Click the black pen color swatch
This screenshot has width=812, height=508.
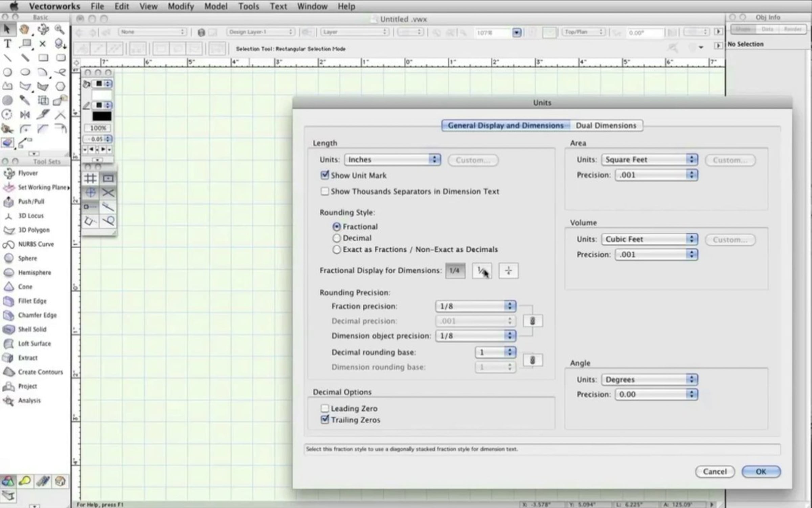101,116
